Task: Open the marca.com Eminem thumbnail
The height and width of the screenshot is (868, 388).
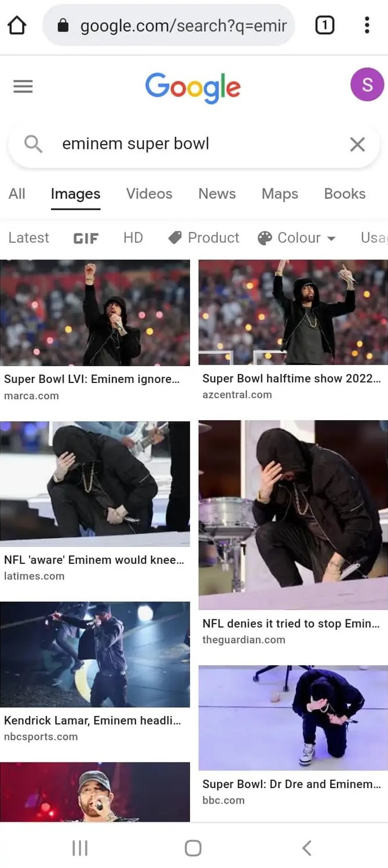Action: click(95, 312)
